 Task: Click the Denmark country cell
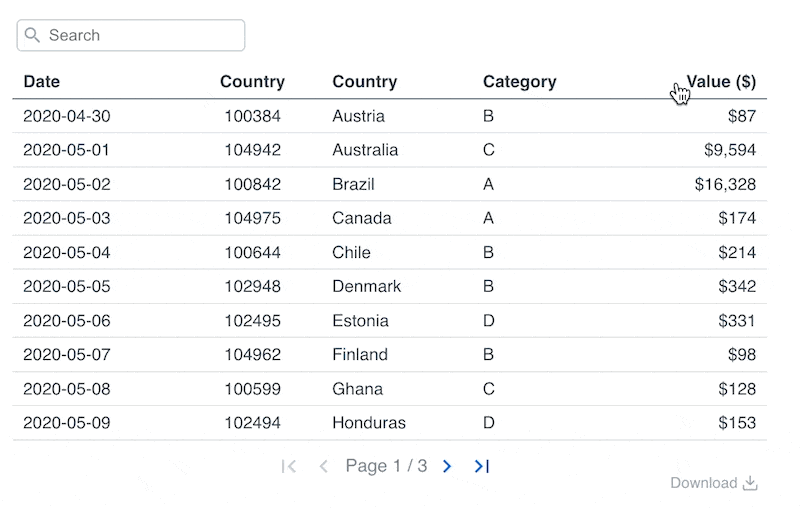[366, 286]
